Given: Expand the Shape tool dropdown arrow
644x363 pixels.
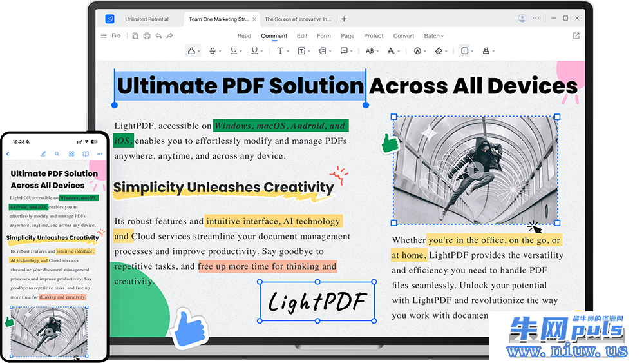Looking at the screenshot, I should [472, 52].
